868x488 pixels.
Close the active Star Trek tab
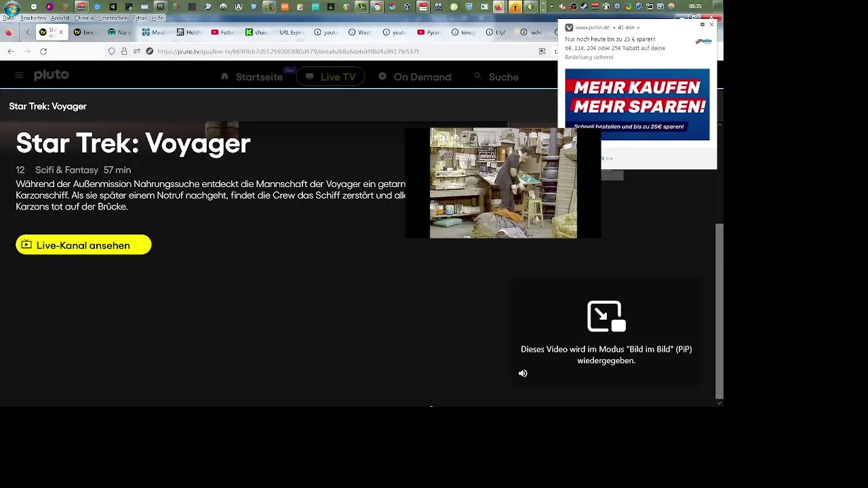coord(61,32)
